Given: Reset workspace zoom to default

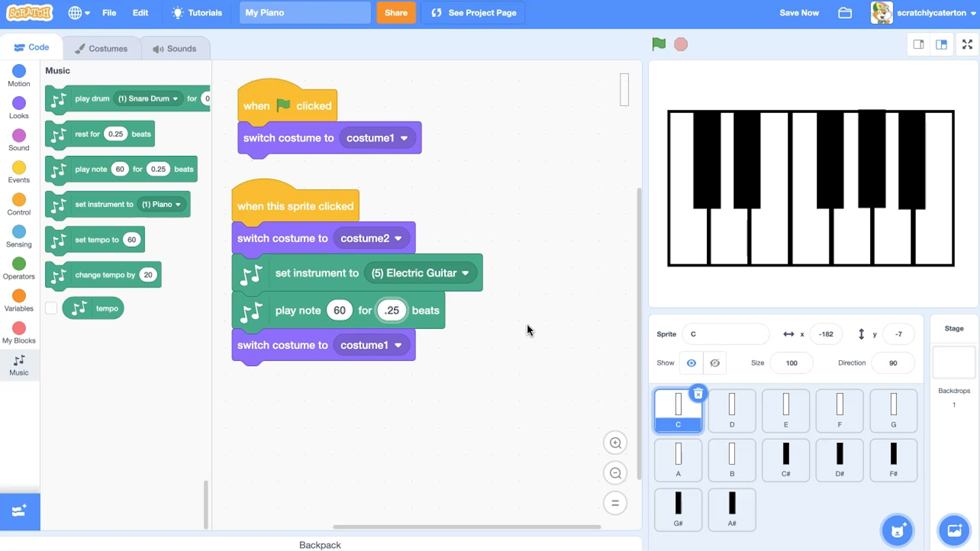Looking at the screenshot, I should 615,503.
